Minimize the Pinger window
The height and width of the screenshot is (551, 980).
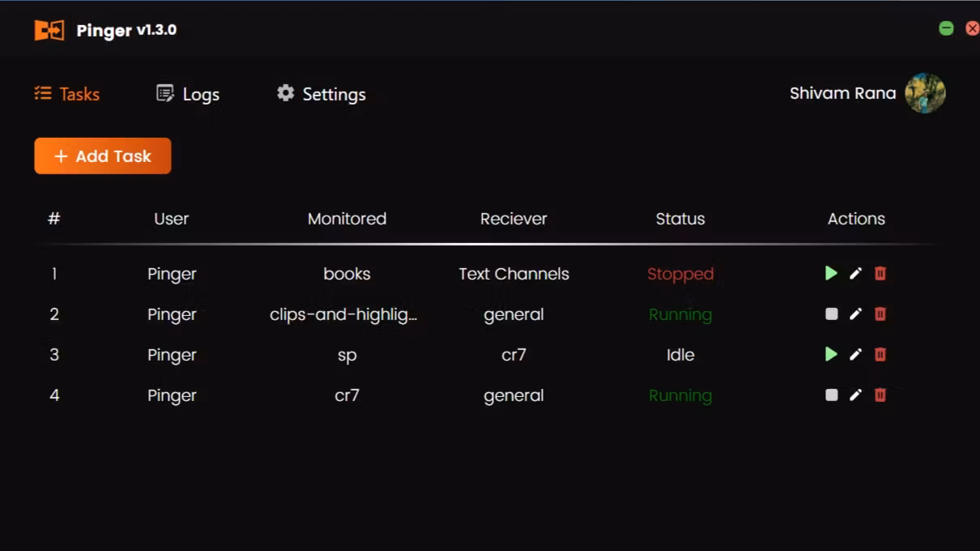(946, 28)
